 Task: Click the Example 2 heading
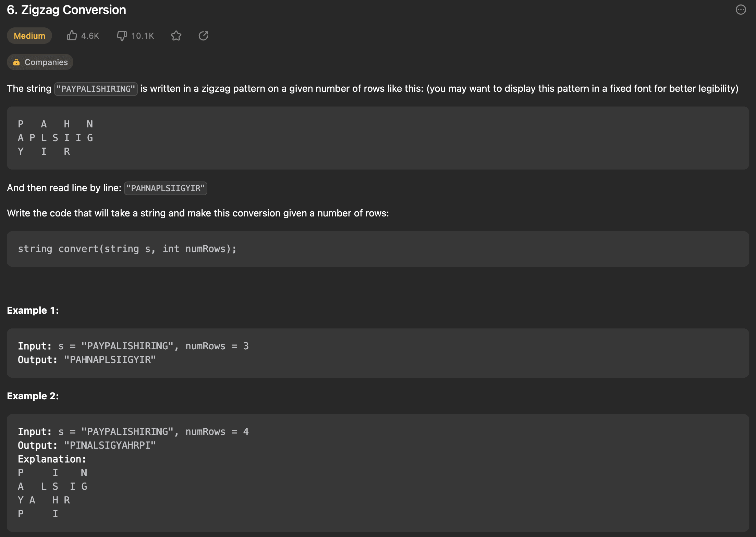(x=33, y=396)
